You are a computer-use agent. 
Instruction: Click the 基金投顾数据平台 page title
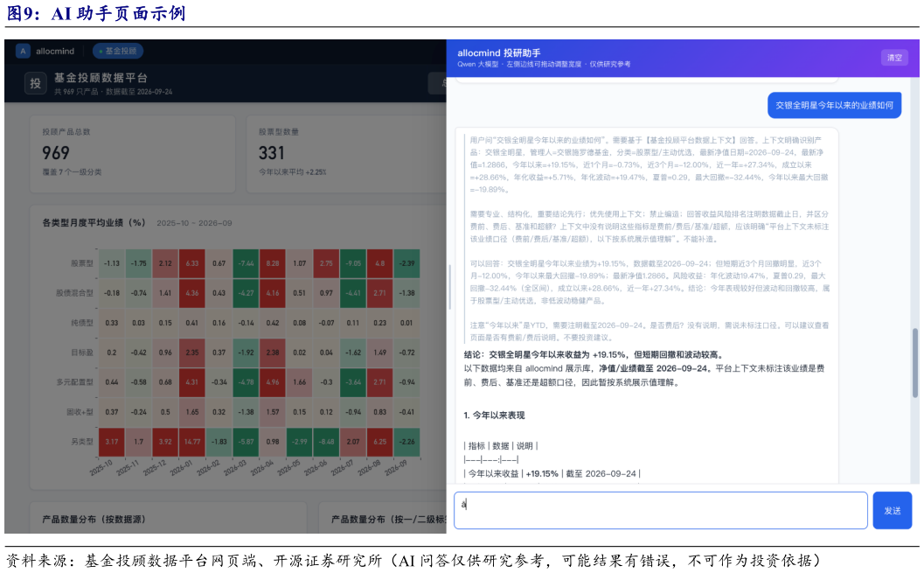click(101, 78)
